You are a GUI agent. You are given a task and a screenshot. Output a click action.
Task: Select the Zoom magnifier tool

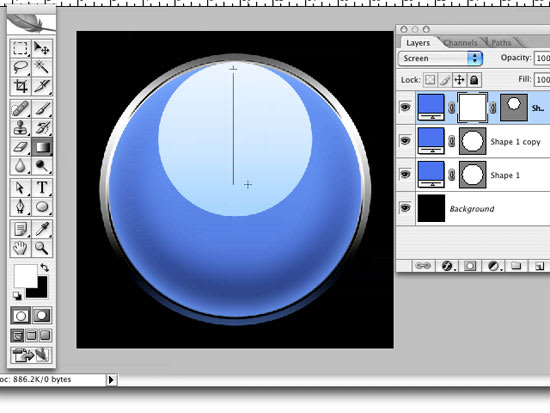click(42, 248)
